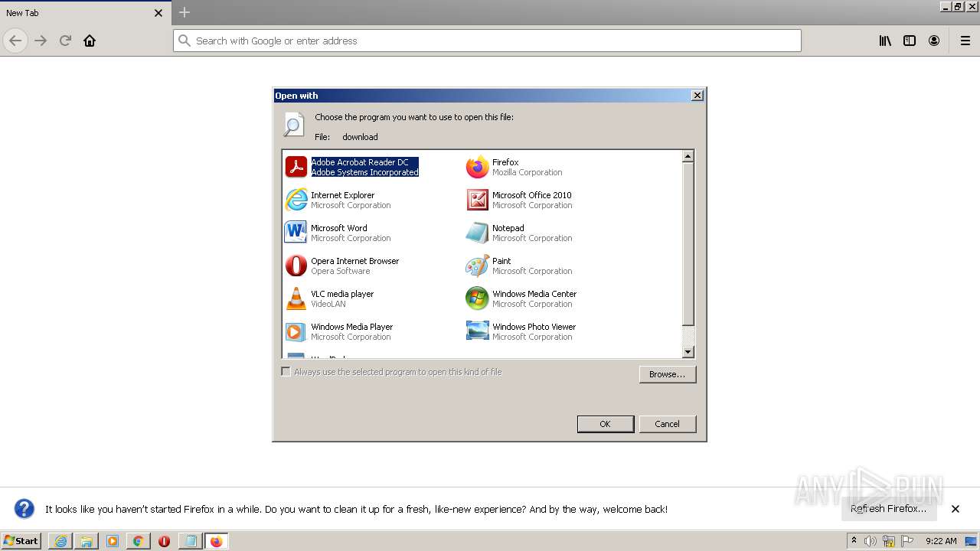Select the Opera Internet Browser icon
The width and height of the screenshot is (980, 551).
tap(296, 266)
